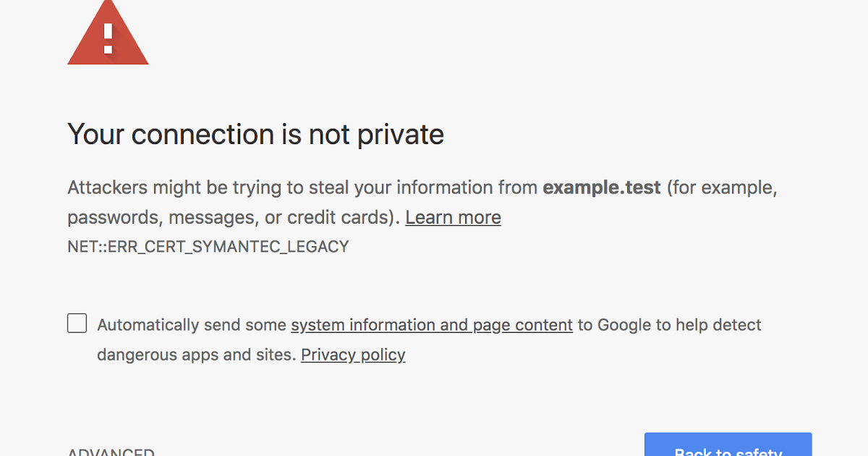868x456 pixels.
Task: Click '(for example,' text after domain
Action: click(x=722, y=188)
